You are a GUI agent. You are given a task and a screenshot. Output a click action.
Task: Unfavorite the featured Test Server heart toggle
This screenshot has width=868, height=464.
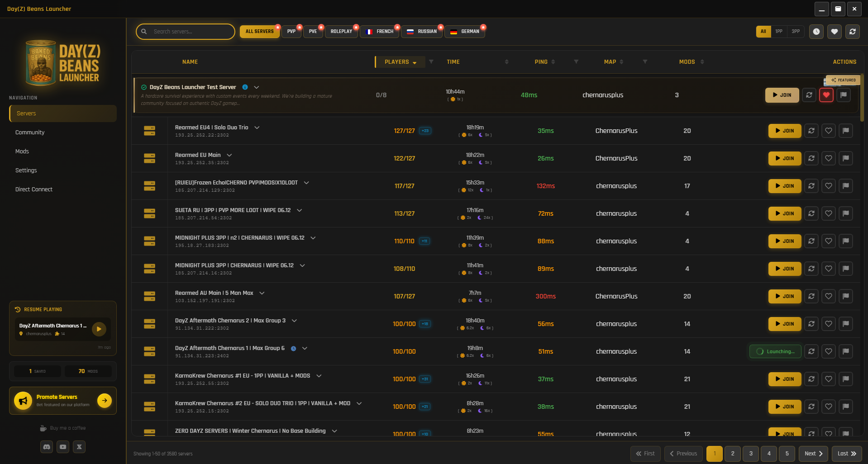click(826, 95)
